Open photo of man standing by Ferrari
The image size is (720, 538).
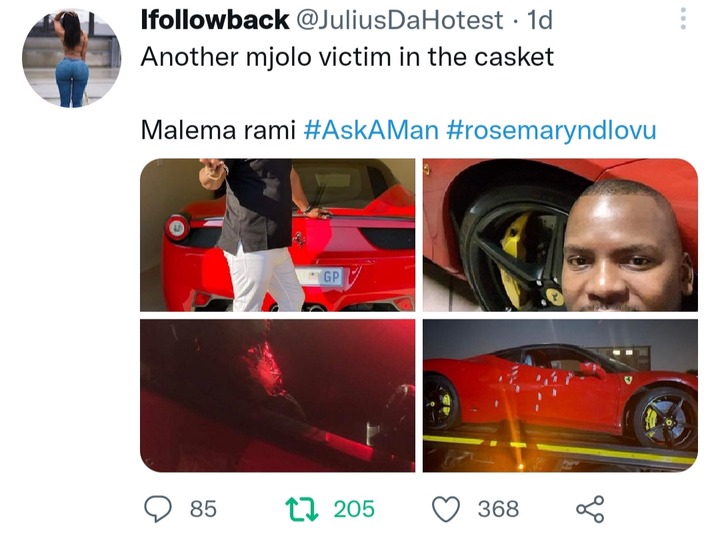(278, 235)
